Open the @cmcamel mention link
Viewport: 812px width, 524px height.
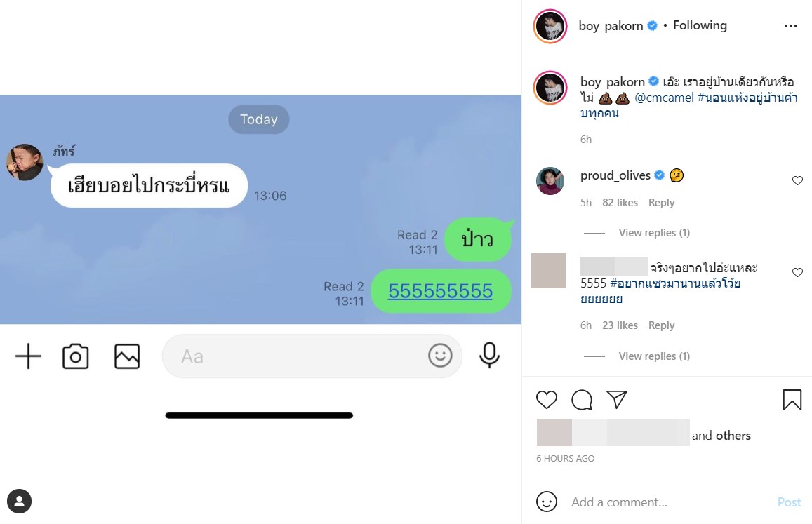(664, 98)
